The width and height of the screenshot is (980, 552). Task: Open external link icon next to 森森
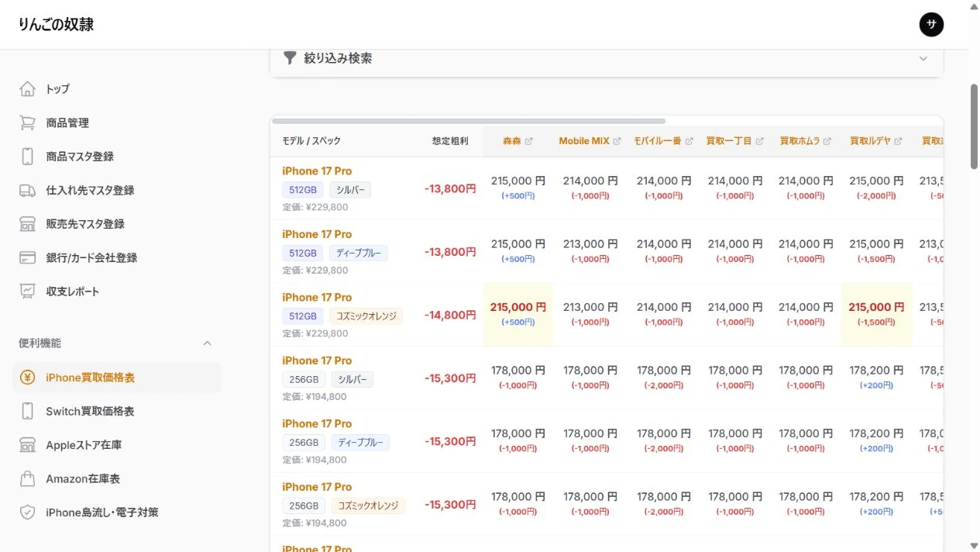(x=529, y=141)
